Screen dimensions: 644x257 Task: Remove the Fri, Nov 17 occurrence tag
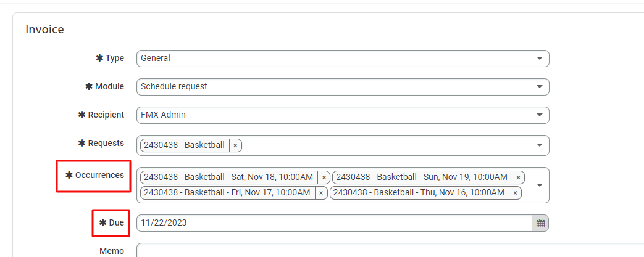pos(321,193)
